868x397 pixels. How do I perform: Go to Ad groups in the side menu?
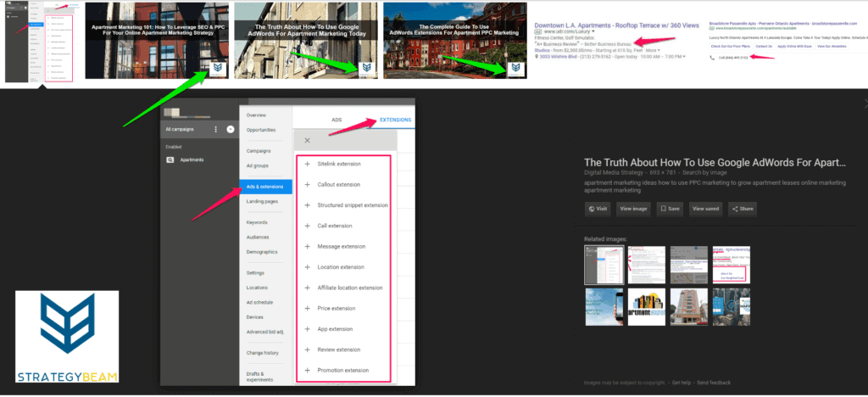[258, 165]
